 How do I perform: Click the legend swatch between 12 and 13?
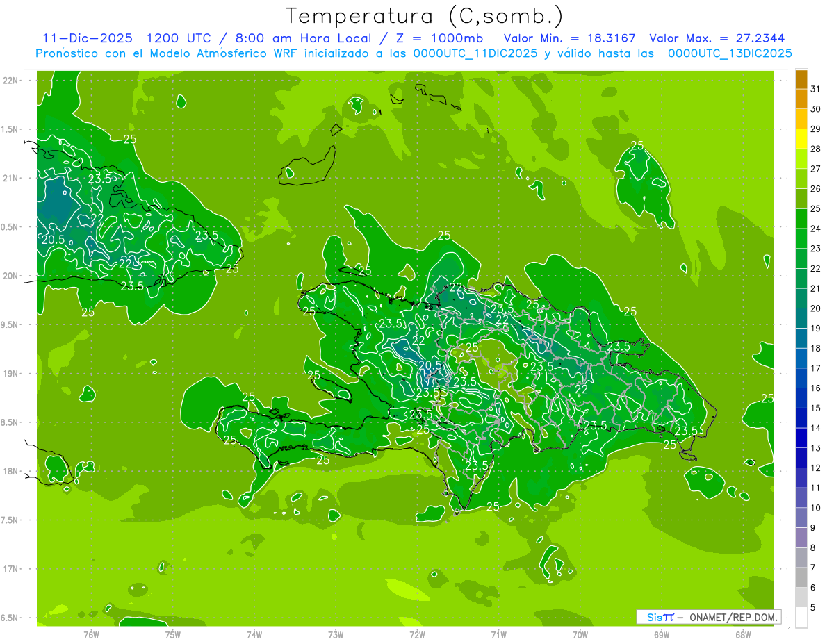coord(801,459)
